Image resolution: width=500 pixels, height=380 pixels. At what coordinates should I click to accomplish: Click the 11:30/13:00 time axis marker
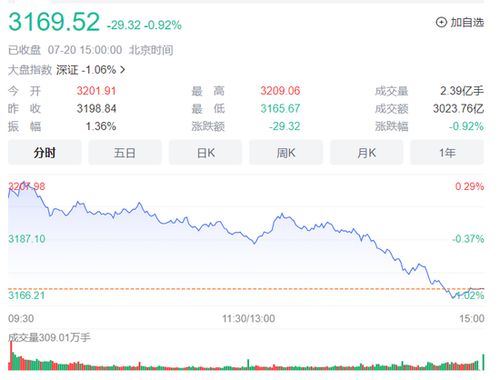coord(249,318)
